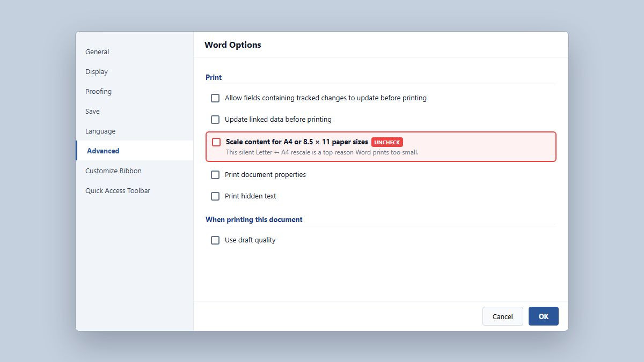Screen dimensions: 644x362
Task: Enable Use draft quality checkbox
Action: pos(215,240)
